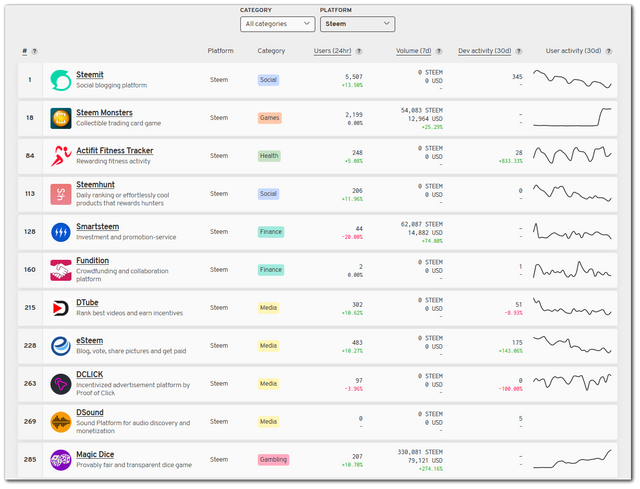This screenshot has height=489, width=640.
Task: Click the Finance tag in Smartsteem row
Action: tap(271, 232)
